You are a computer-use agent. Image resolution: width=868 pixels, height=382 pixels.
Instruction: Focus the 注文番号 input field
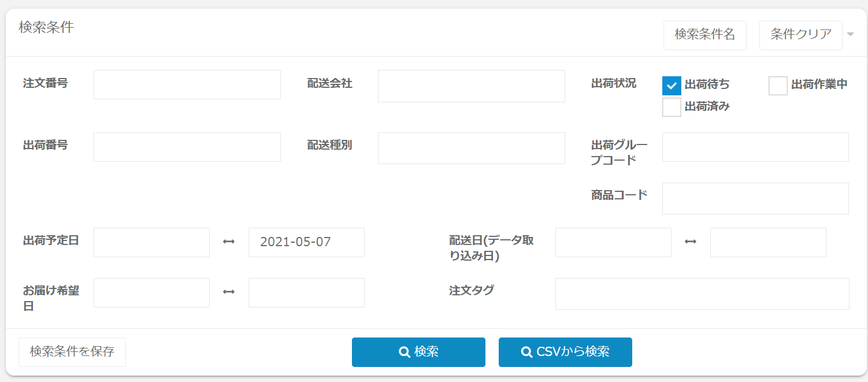tap(187, 85)
